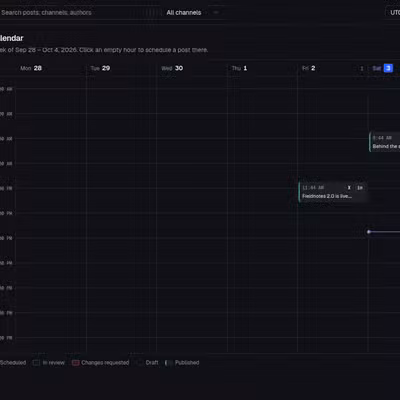
Task: Click the post count badge beside Sat
Action: coord(362,68)
